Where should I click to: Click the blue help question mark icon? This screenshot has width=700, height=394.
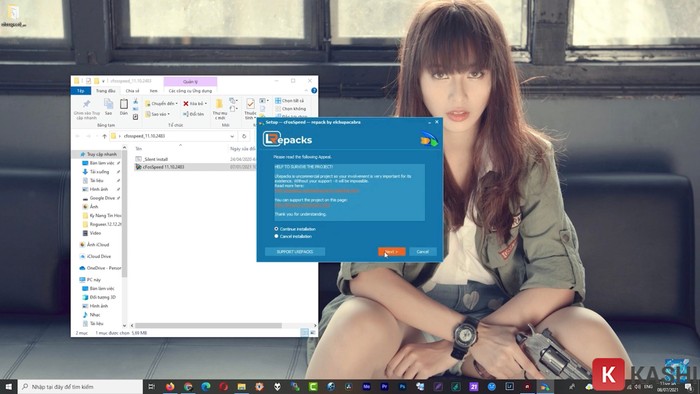(314, 91)
